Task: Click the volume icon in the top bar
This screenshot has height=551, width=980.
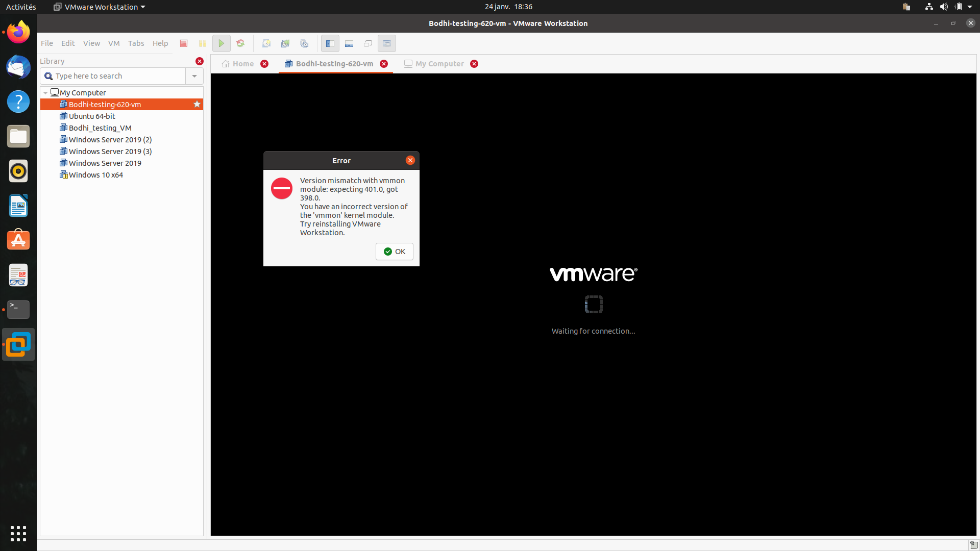Action: (x=944, y=7)
